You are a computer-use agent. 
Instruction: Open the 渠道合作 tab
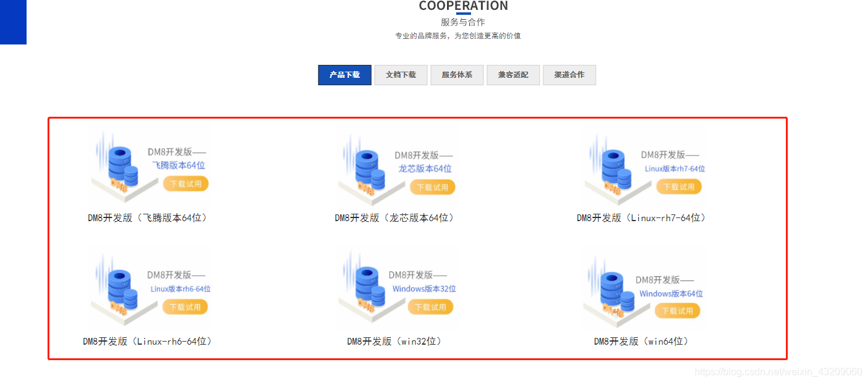569,75
